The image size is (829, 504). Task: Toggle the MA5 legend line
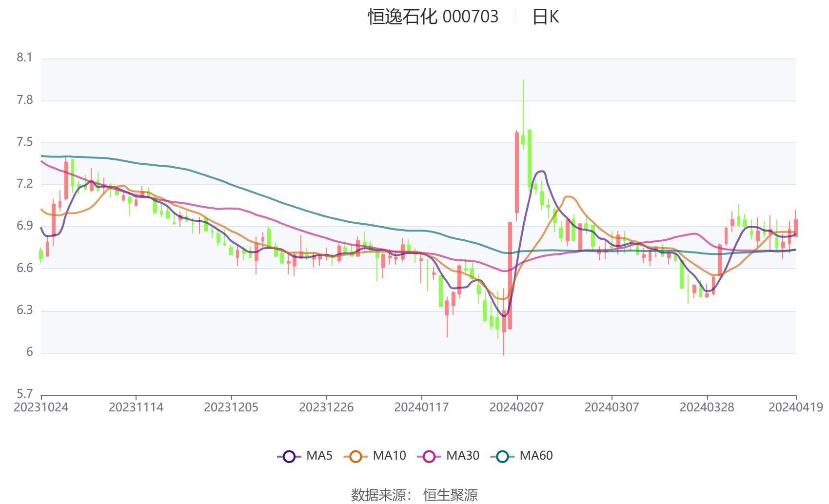pos(305,456)
